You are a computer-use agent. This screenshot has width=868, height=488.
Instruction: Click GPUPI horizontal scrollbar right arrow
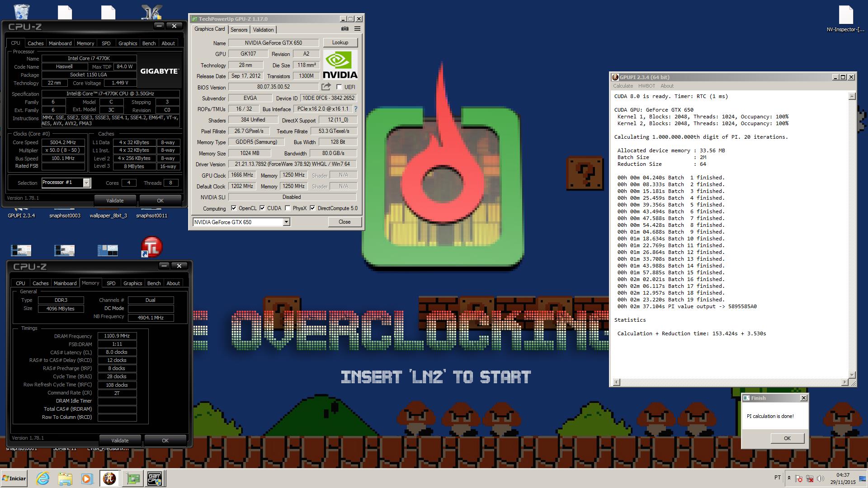point(845,382)
